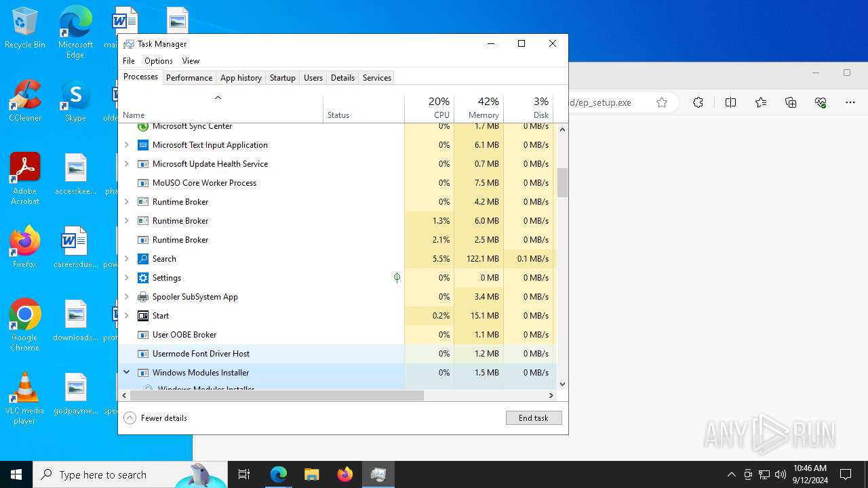Switch to the Users tab
The image size is (868, 488).
[x=313, y=78]
